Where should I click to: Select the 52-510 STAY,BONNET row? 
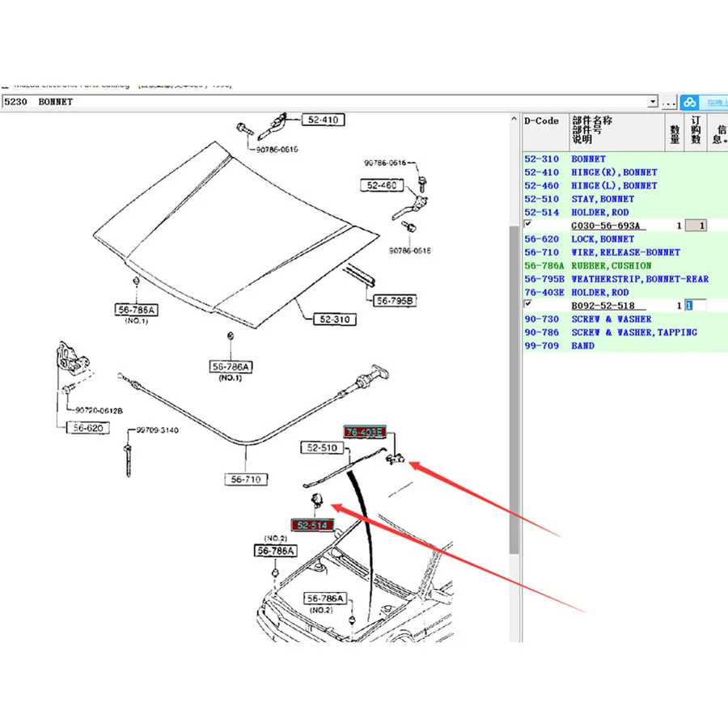point(625,199)
